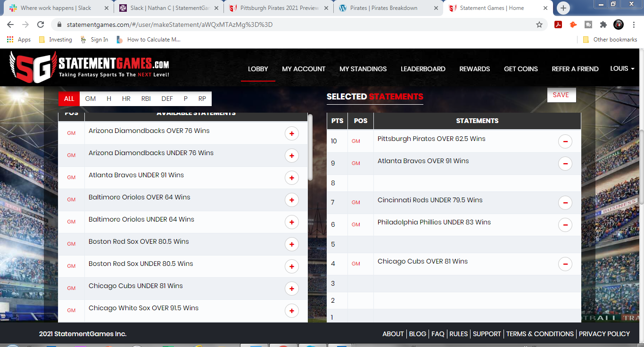Image resolution: width=644 pixels, height=347 pixels.
Task: Filter statements by GM
Action: pyautogui.click(x=91, y=99)
